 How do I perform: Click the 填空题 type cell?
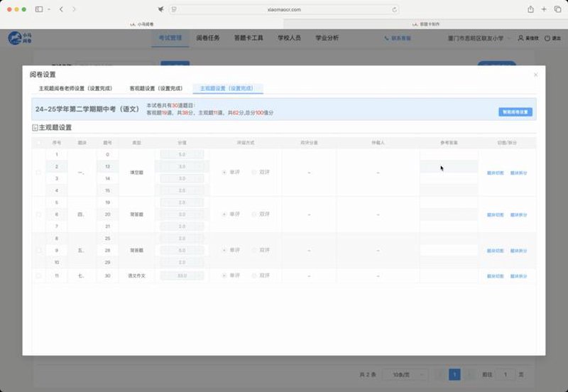tap(136, 173)
